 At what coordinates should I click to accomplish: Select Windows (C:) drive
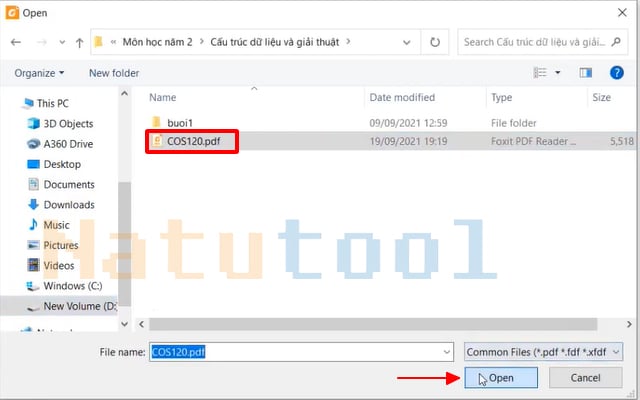pyautogui.click(x=73, y=286)
